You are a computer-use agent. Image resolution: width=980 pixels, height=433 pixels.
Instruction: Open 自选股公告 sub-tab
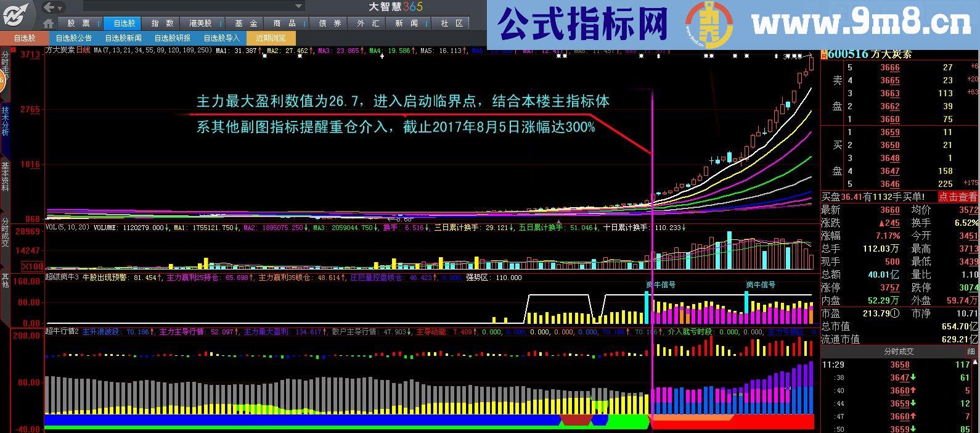(73, 38)
